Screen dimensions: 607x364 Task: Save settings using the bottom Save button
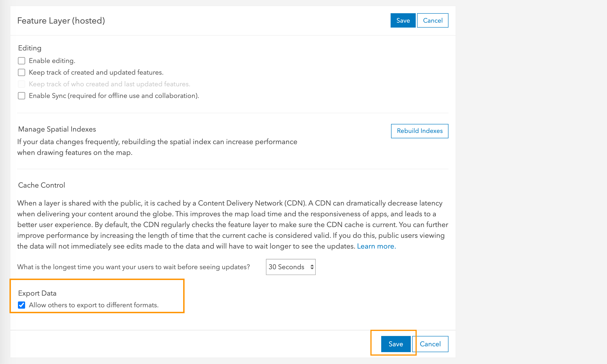pyautogui.click(x=396, y=344)
